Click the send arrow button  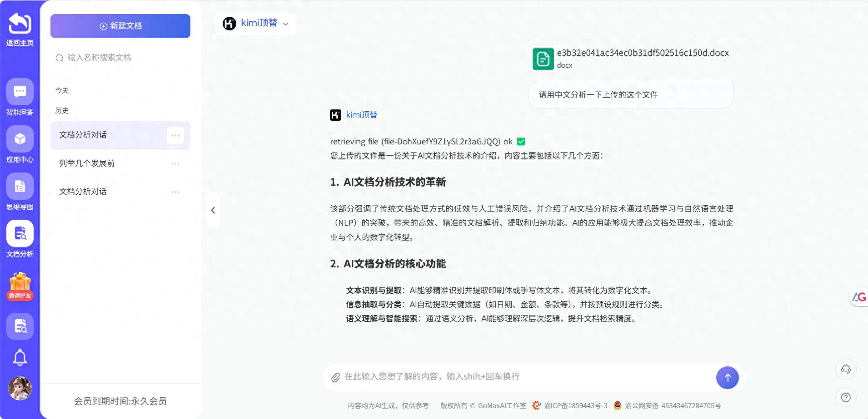tap(728, 378)
